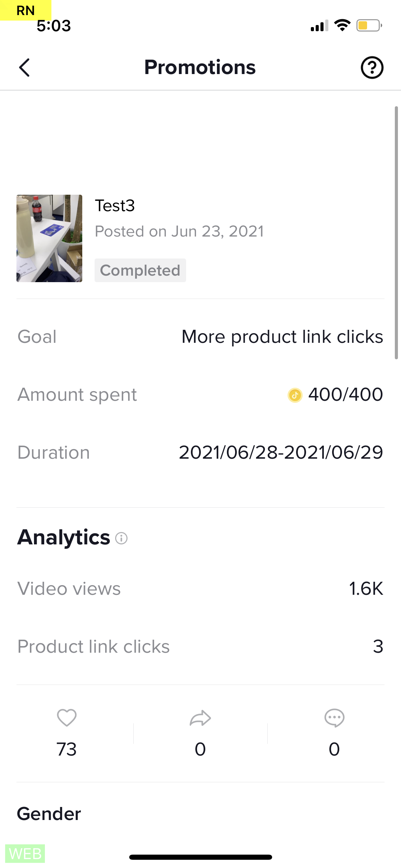Tap the battery status icon
Screen dimensions: 401x868
coord(369,25)
